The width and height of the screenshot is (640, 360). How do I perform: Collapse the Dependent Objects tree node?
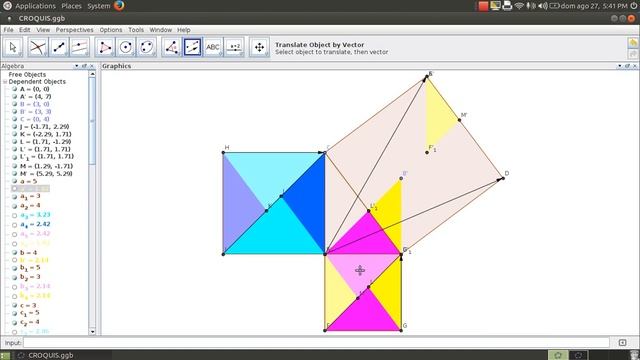5,82
